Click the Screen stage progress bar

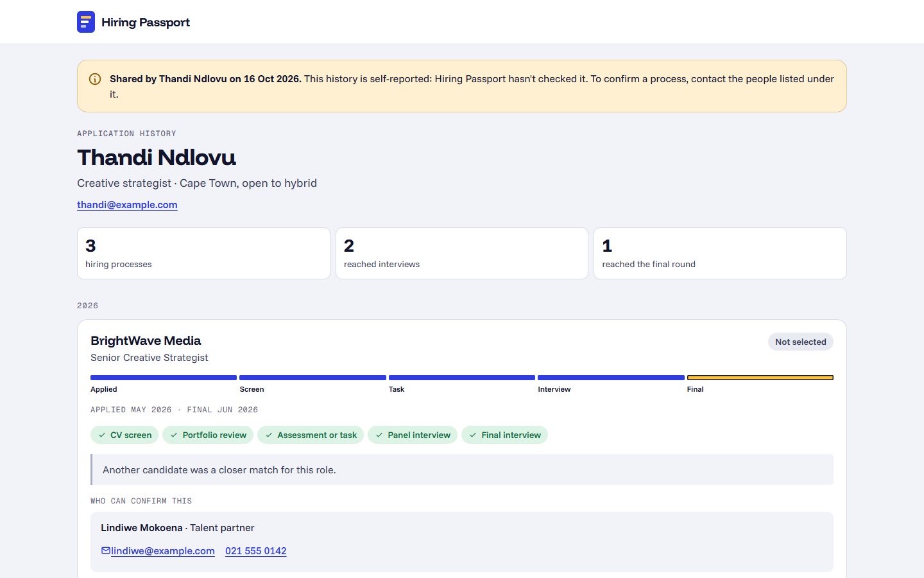click(312, 378)
